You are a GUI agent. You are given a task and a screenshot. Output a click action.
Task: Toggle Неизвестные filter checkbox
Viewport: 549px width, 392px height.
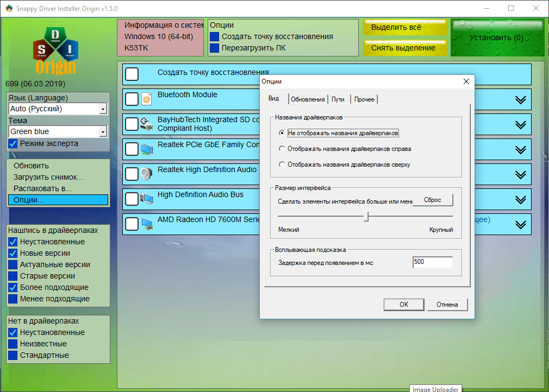click(x=13, y=344)
